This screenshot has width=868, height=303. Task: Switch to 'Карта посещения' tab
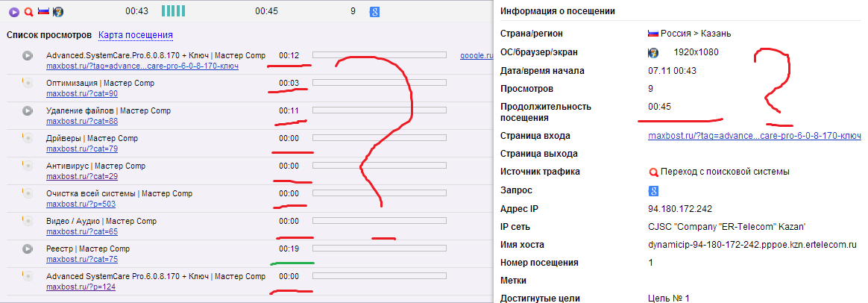click(x=136, y=36)
